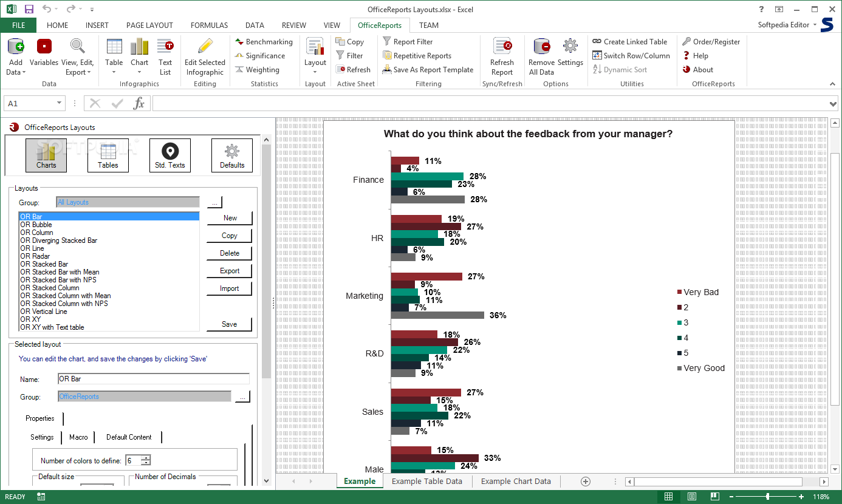The image size is (842, 504).
Task: Click the View, Edit, Export magnifier icon
Action: pos(77,47)
